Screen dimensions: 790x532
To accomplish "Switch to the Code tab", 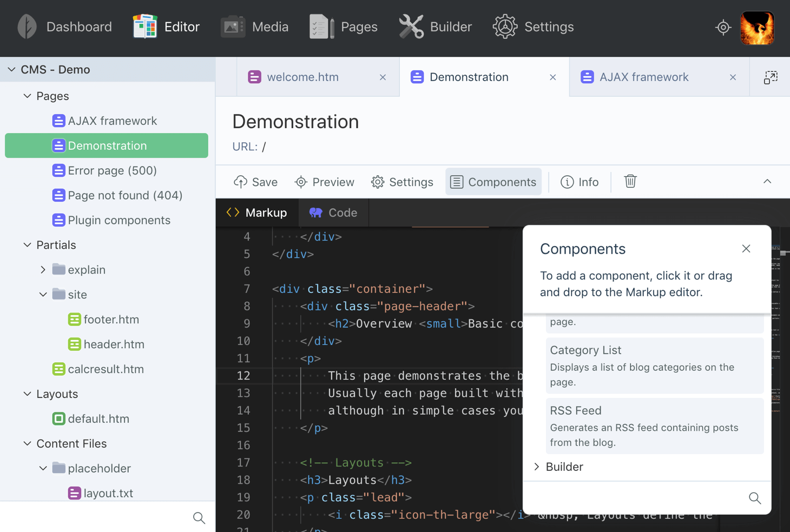I will point(333,213).
